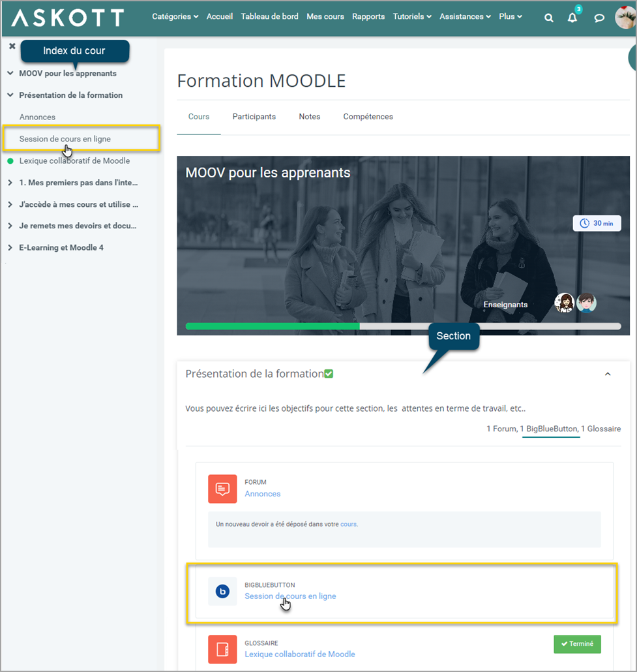The height and width of the screenshot is (672, 637).
Task: Open Lexique collaboratif de Moodle glossary link
Action: 299,654
